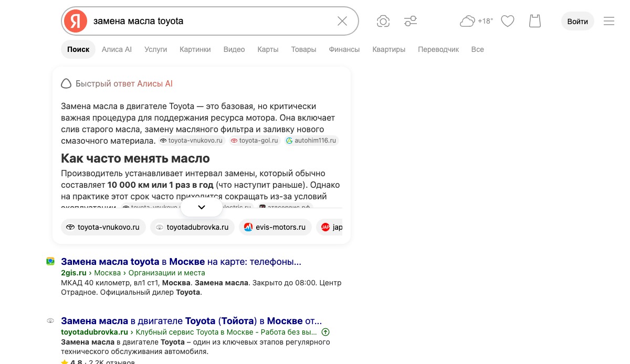Viewport: 630px width, 364px height.
Task: Open inline source toyota-vnukovo.ru citation
Action: pyautogui.click(x=192, y=141)
